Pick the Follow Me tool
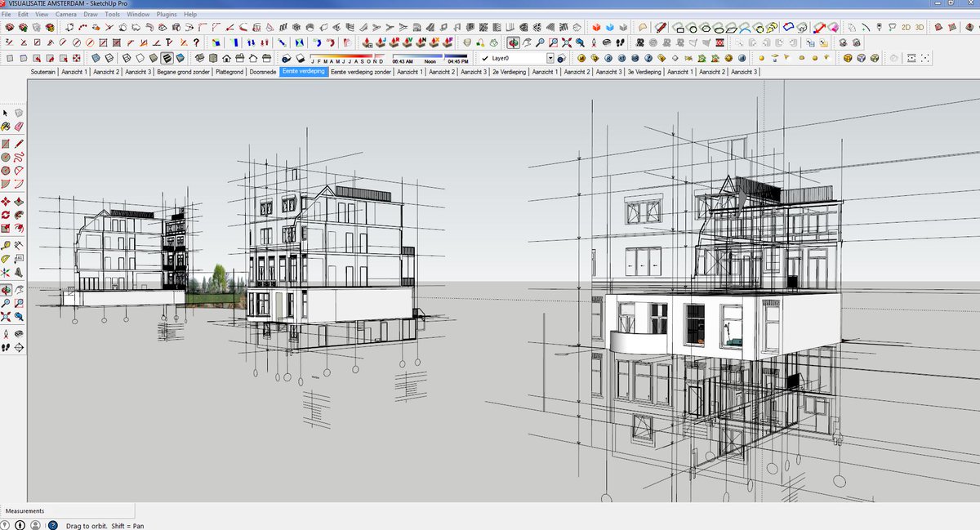980x530 pixels. 19,215
